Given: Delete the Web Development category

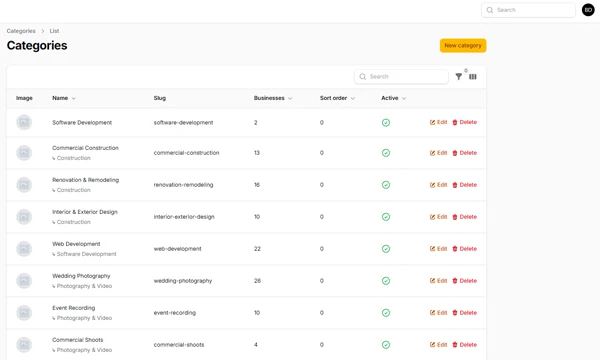Looking at the screenshot, I should pyautogui.click(x=465, y=249).
